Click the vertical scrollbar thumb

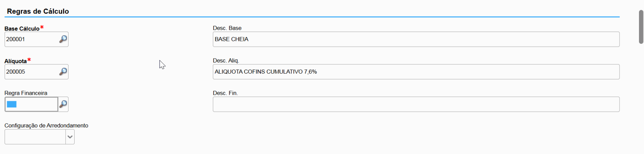(x=641, y=27)
